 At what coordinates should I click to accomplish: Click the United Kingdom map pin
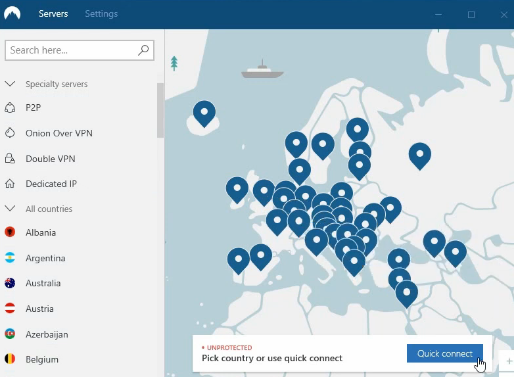[x=264, y=192]
